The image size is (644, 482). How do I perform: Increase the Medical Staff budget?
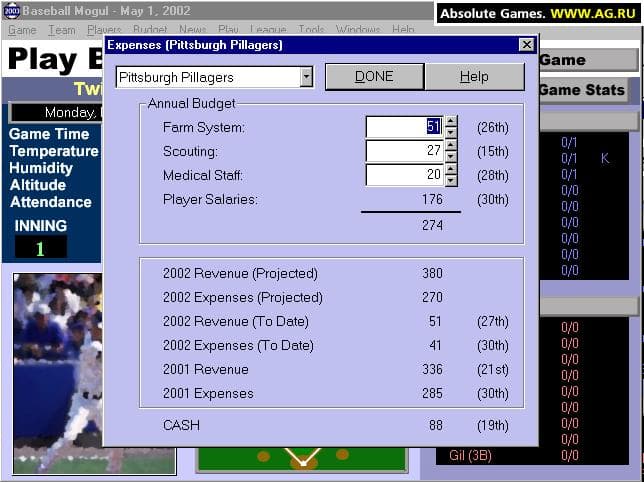point(451,170)
